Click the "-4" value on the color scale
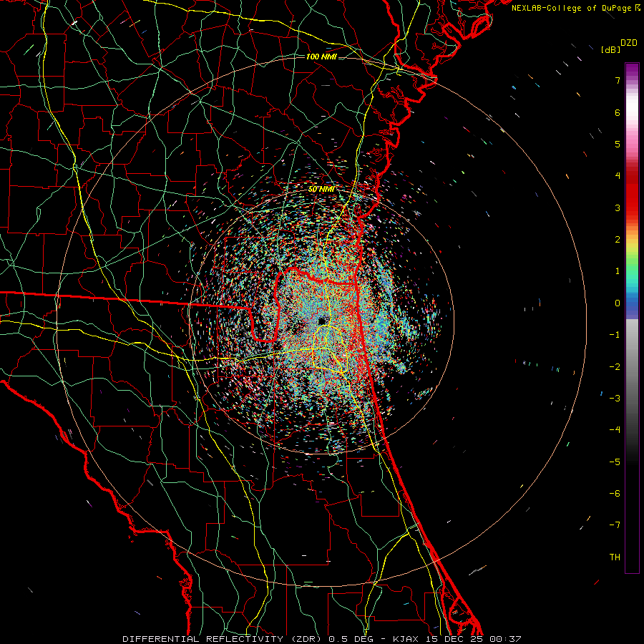644x644 pixels. tap(615, 430)
